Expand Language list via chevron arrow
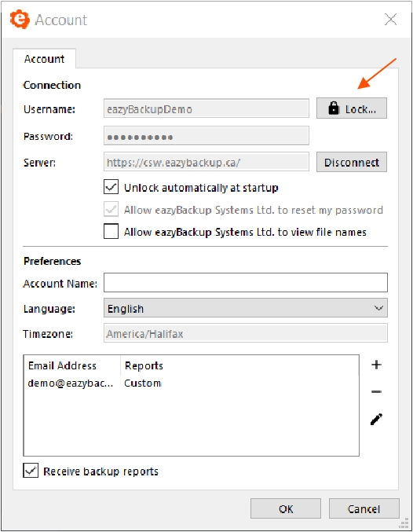The height and width of the screenshot is (532, 413). point(378,308)
